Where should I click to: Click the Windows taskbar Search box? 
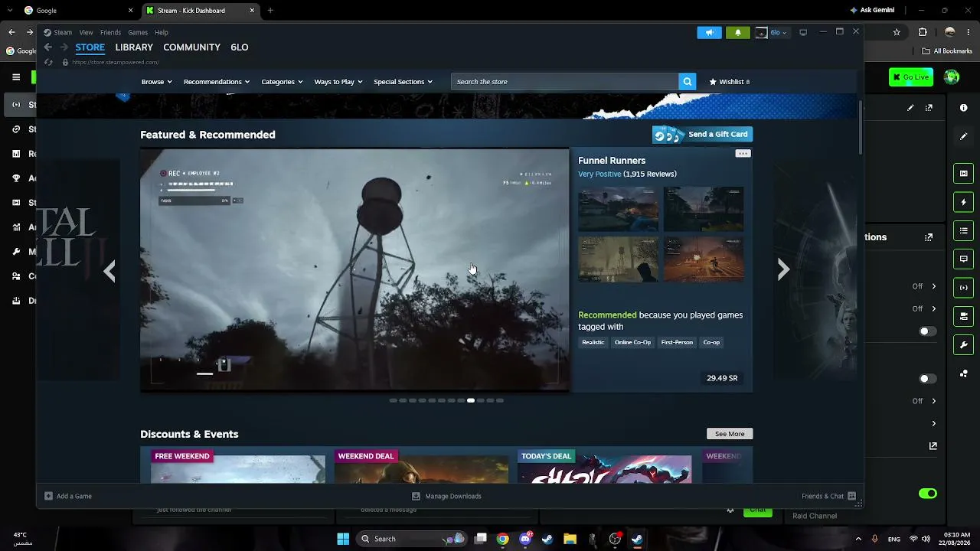click(412, 539)
